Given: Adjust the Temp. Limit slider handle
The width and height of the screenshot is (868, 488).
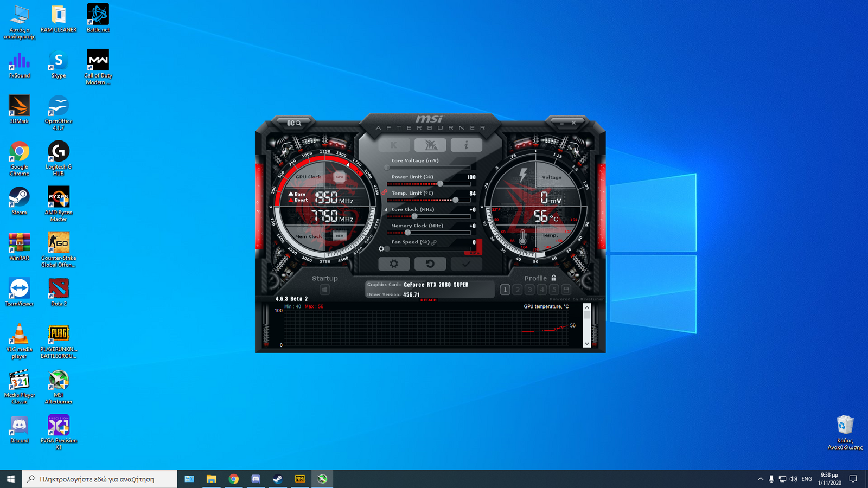Looking at the screenshot, I should click(456, 200).
